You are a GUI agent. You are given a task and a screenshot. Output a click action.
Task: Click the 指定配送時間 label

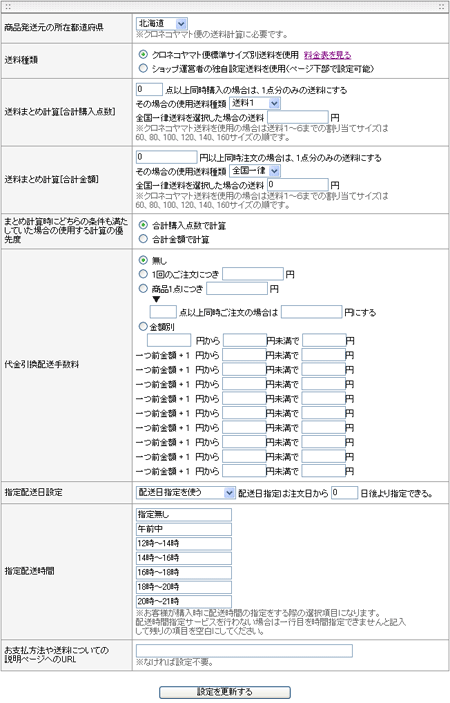29,571
